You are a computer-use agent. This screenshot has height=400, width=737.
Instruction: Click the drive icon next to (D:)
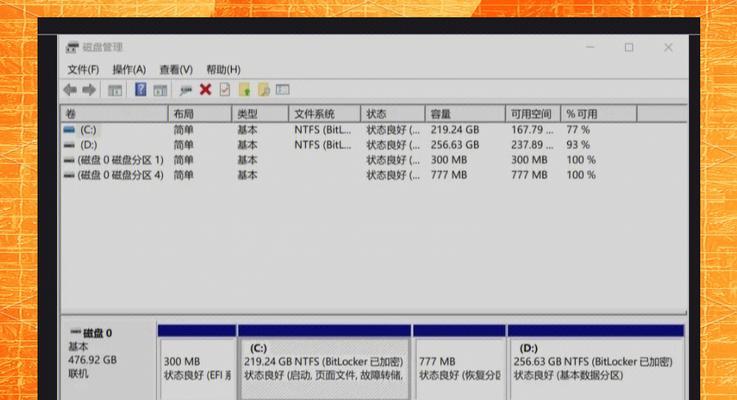click(69, 145)
